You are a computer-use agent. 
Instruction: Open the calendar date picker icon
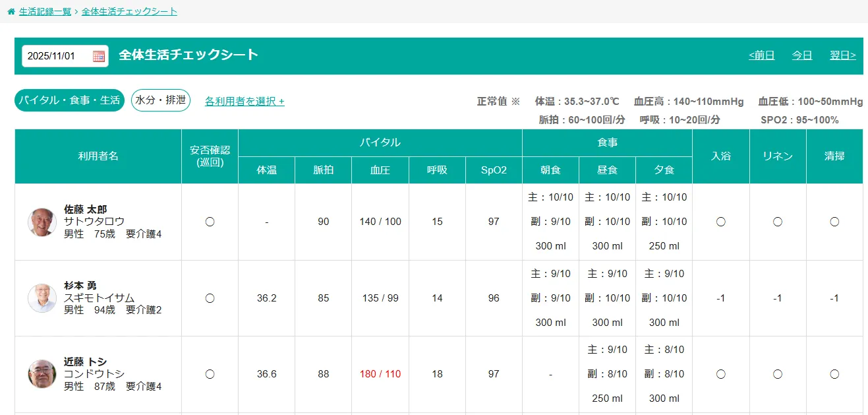99,56
